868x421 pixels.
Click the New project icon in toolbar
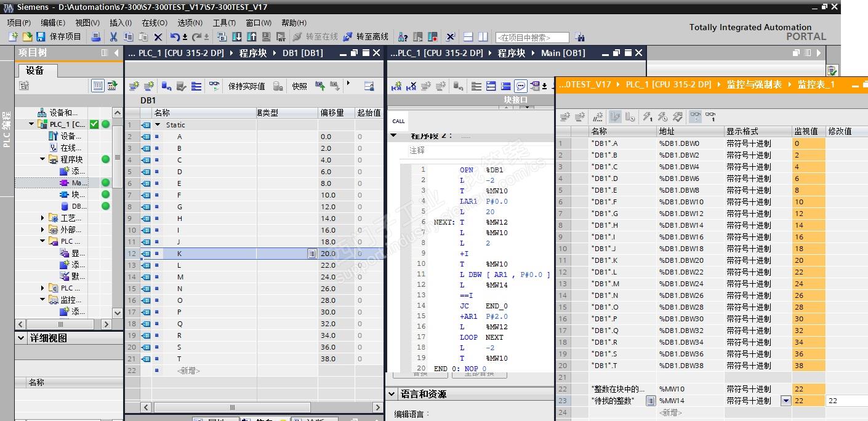[x=13, y=37]
